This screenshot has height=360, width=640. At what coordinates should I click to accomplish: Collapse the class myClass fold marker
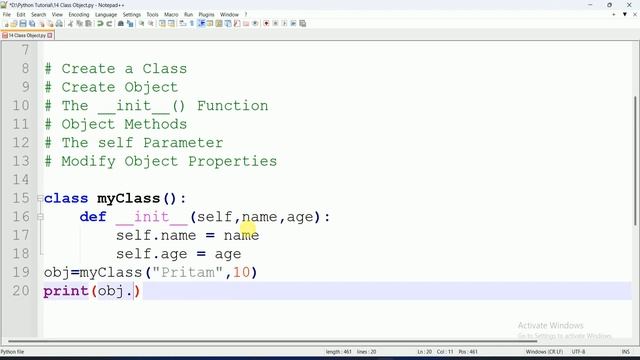40,198
